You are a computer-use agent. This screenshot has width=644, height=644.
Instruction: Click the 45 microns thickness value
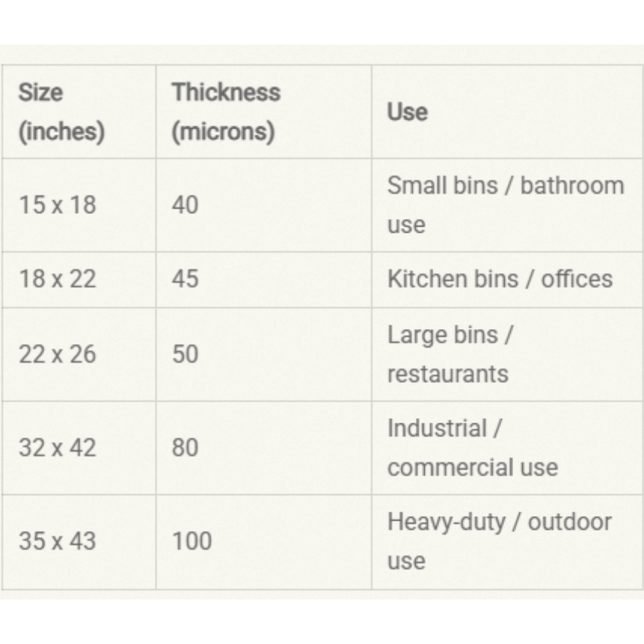185,279
